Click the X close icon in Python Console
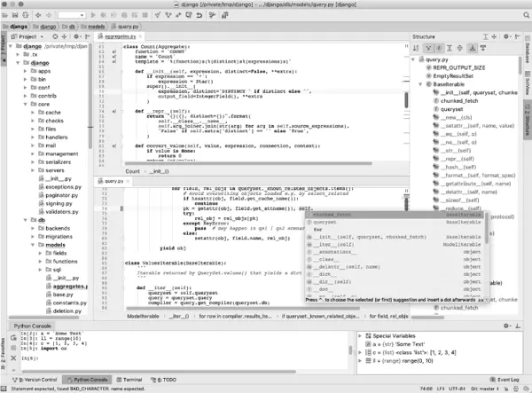Screen dimensions: 532x393 click(x=13, y=358)
